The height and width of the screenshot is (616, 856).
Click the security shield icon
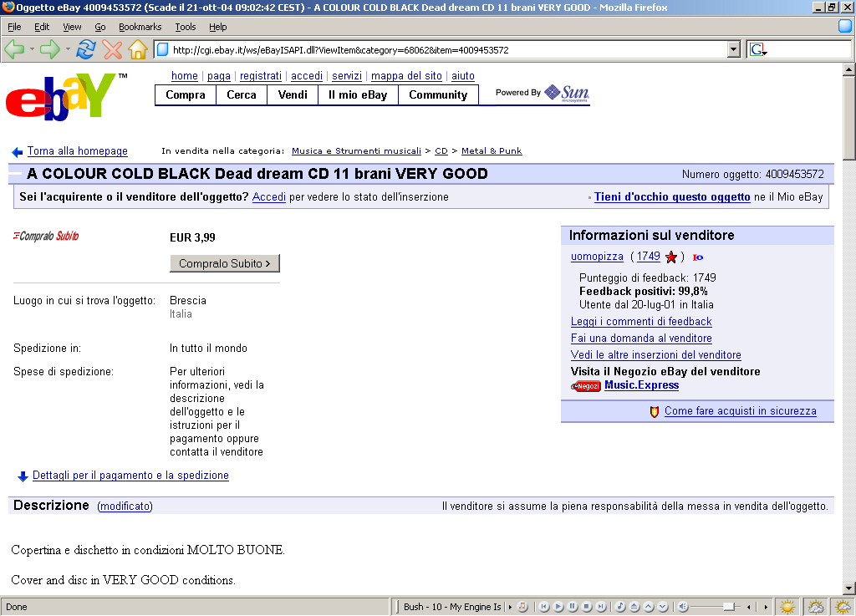[654, 411]
